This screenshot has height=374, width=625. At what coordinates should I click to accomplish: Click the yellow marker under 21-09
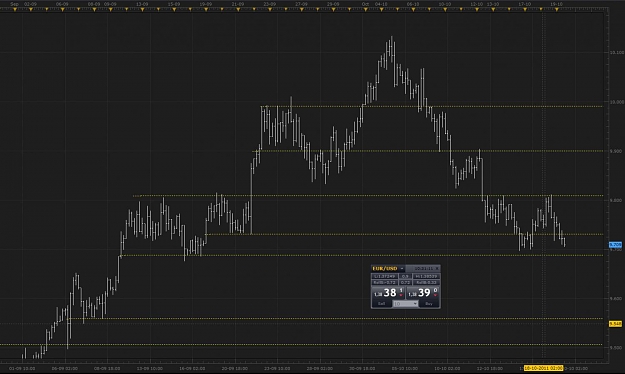pyautogui.click(x=238, y=9)
